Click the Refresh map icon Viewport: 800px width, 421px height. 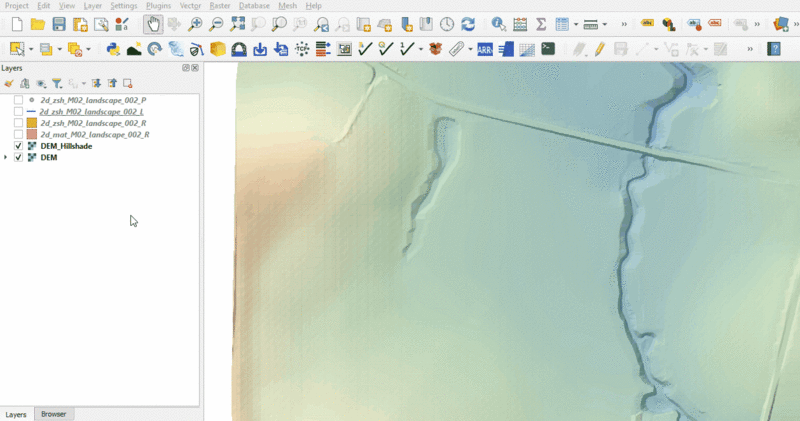point(467,24)
